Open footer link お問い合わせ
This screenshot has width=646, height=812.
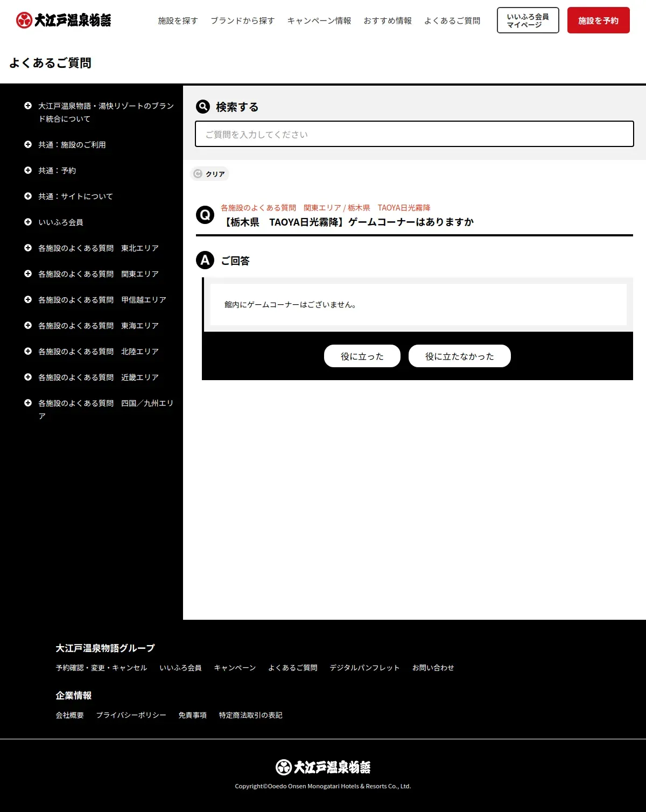point(433,668)
